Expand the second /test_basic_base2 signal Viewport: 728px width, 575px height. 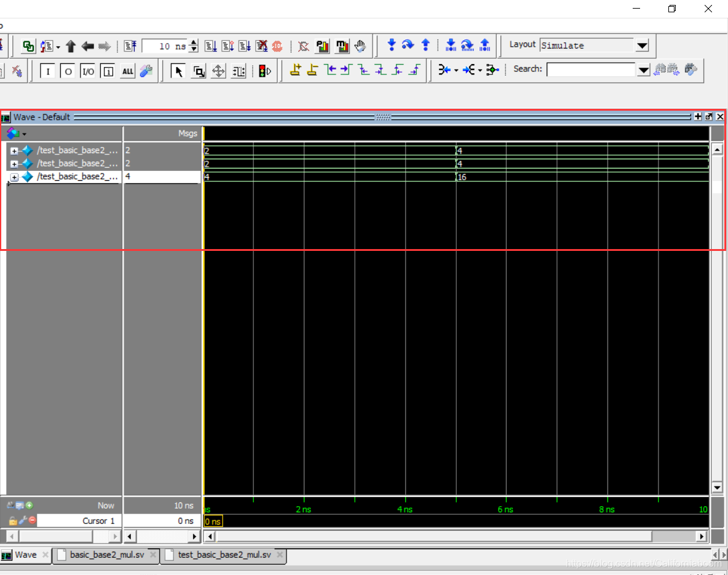(x=14, y=164)
